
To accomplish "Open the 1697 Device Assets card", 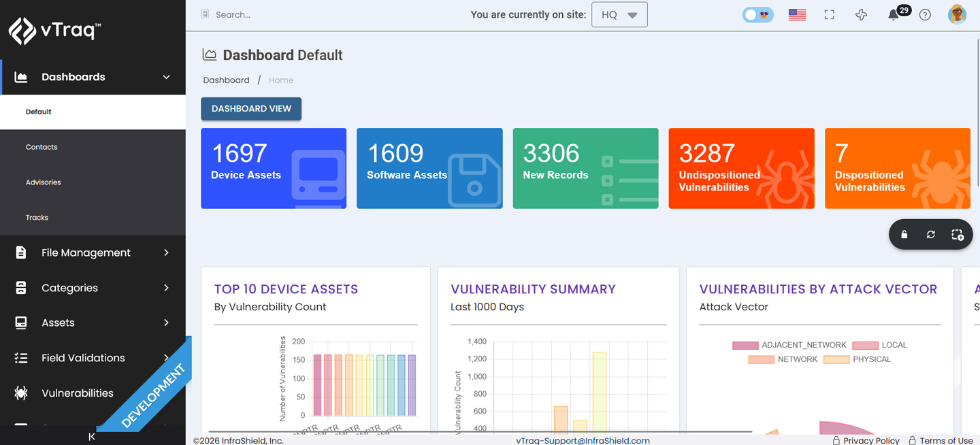I will tap(274, 168).
